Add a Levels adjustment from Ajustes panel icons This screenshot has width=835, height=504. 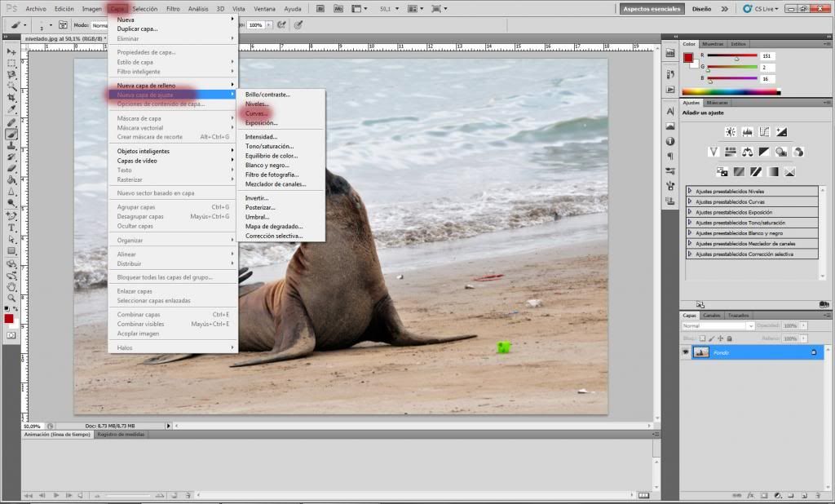(747, 132)
